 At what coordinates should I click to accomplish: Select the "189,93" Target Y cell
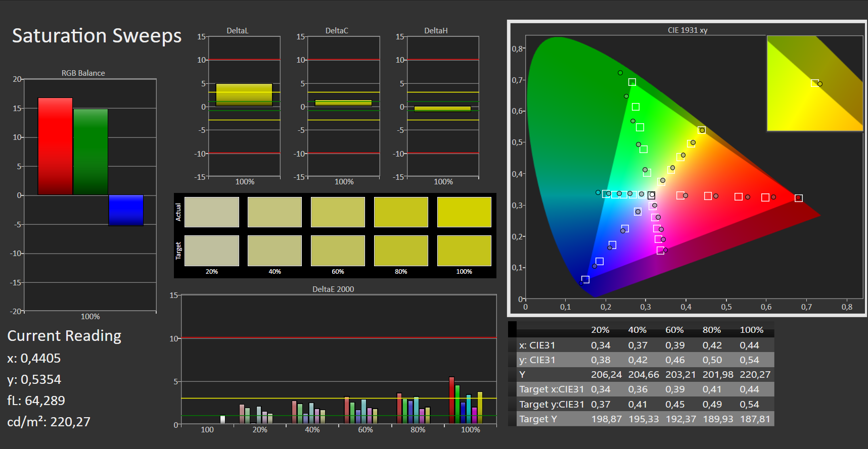718,419
